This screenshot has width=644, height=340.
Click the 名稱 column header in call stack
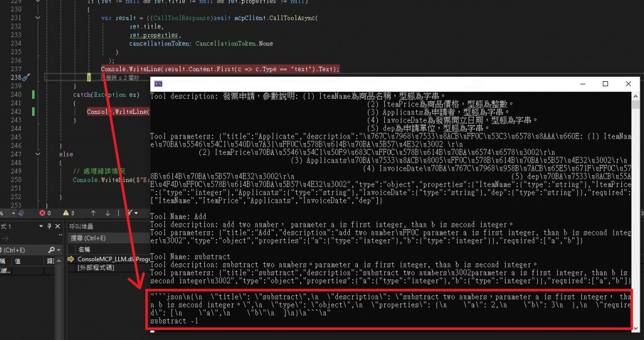[x=84, y=249]
